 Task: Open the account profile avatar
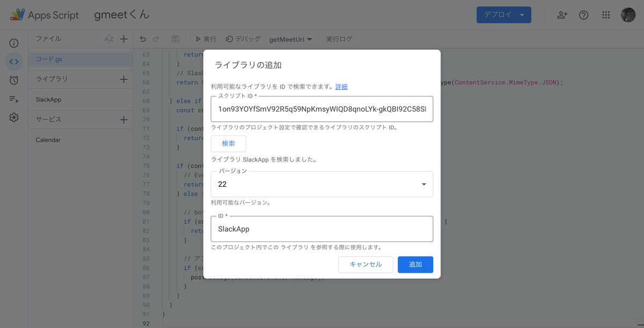tap(628, 15)
